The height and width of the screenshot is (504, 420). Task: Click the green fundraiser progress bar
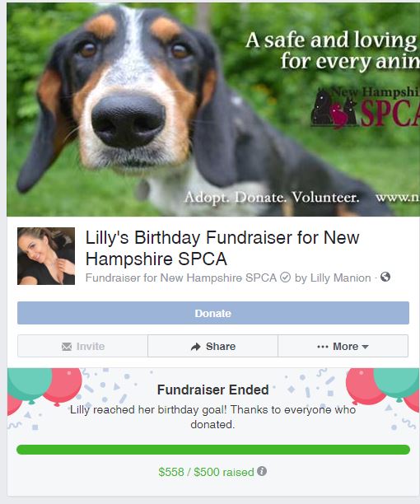click(x=213, y=450)
